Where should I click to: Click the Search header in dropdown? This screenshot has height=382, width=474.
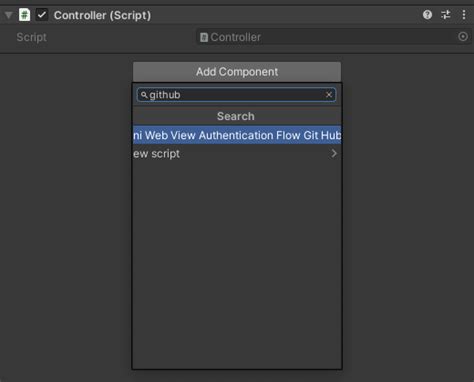coord(236,116)
